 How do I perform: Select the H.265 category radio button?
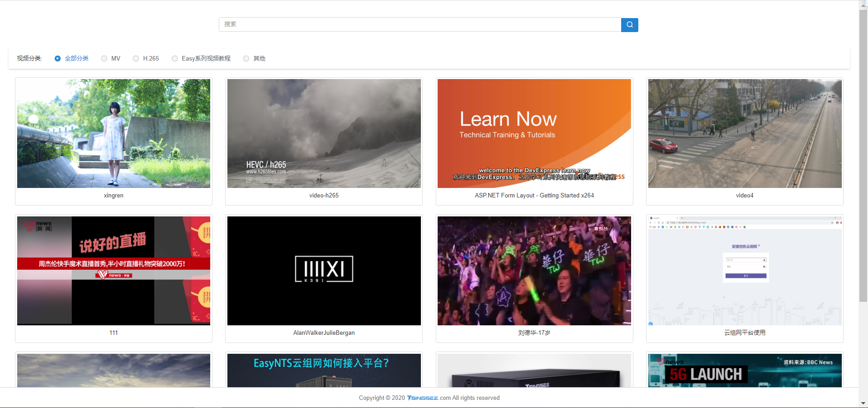tap(136, 58)
